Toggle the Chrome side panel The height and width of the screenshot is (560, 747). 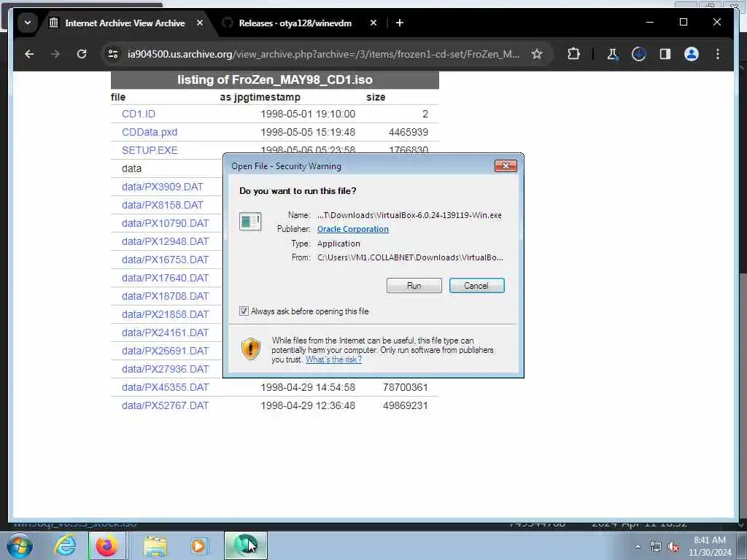[x=665, y=54]
